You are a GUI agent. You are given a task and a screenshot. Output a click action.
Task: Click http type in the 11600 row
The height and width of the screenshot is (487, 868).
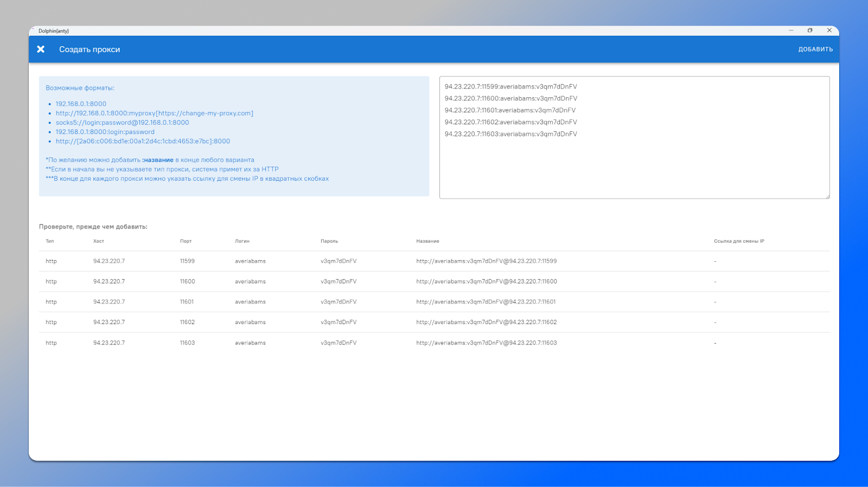[51, 281]
